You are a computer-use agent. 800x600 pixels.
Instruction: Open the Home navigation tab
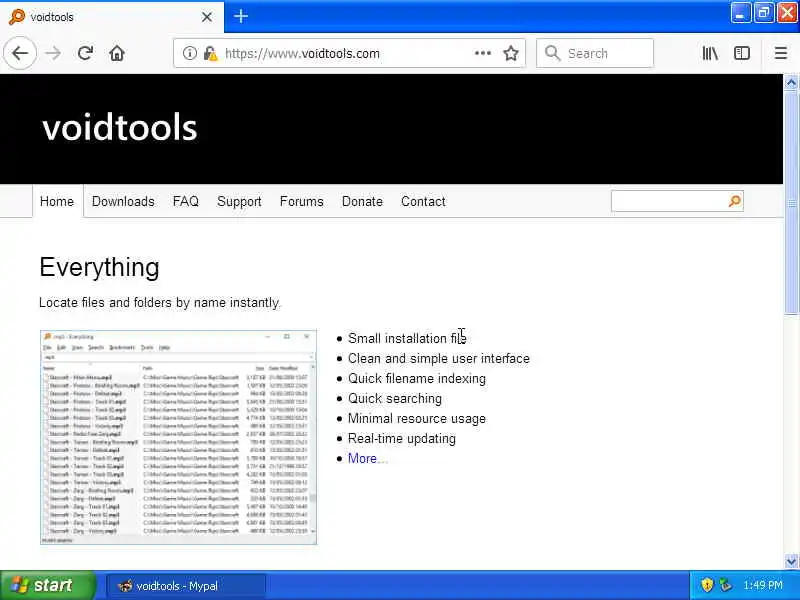point(57,202)
